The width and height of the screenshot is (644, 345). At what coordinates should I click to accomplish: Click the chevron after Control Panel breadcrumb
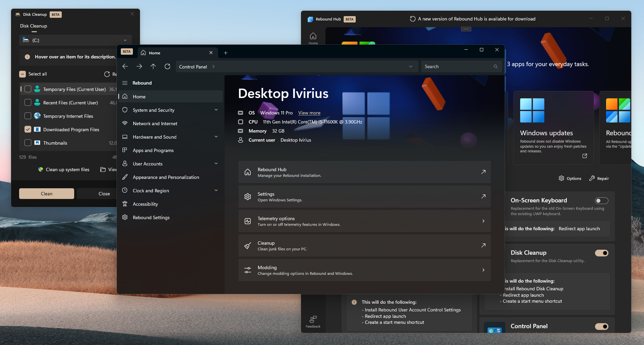pos(213,66)
